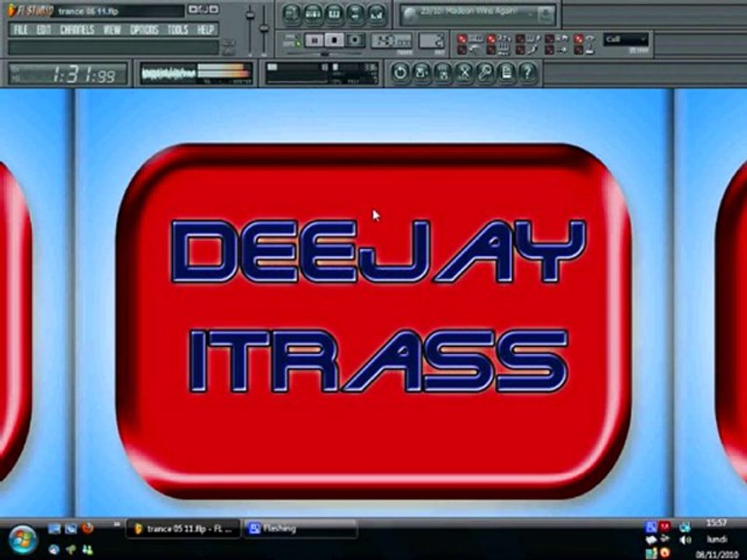This screenshot has height=560, width=747.
Task: Launch Firefox from quick launch
Action: coord(88,528)
